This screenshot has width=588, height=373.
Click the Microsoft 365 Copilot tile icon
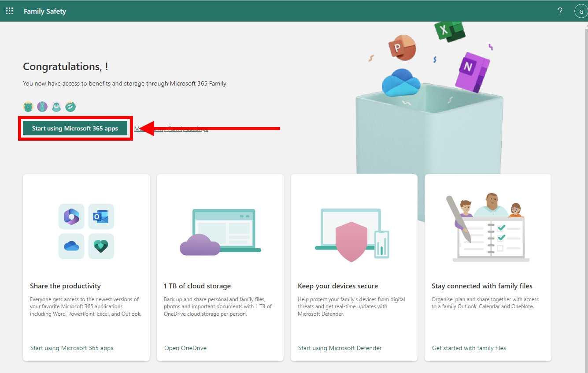pos(71,216)
